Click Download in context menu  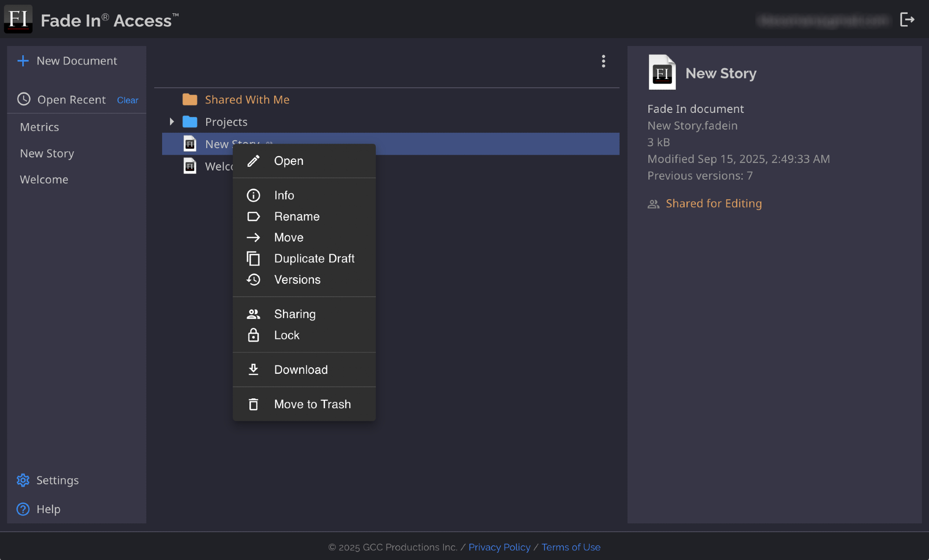pyautogui.click(x=301, y=370)
